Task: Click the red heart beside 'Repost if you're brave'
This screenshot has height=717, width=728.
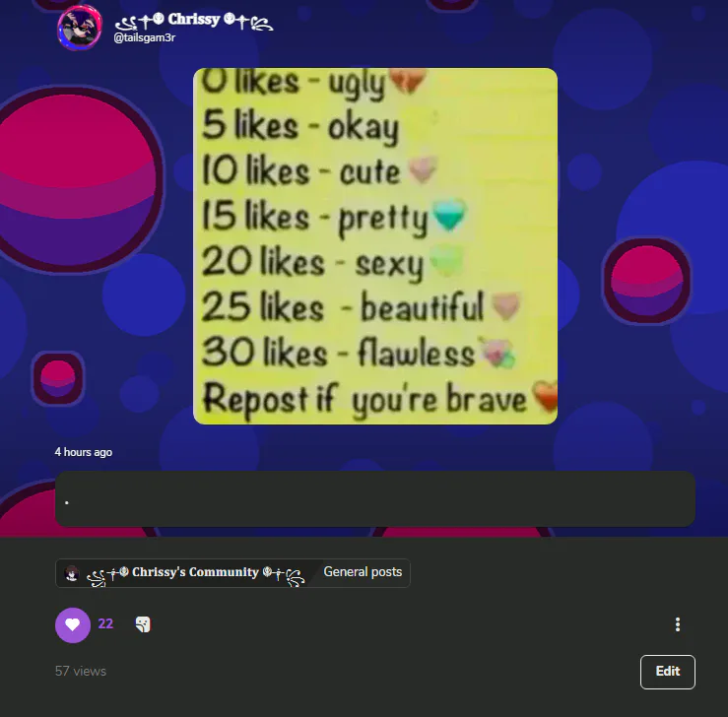Action: (x=545, y=396)
